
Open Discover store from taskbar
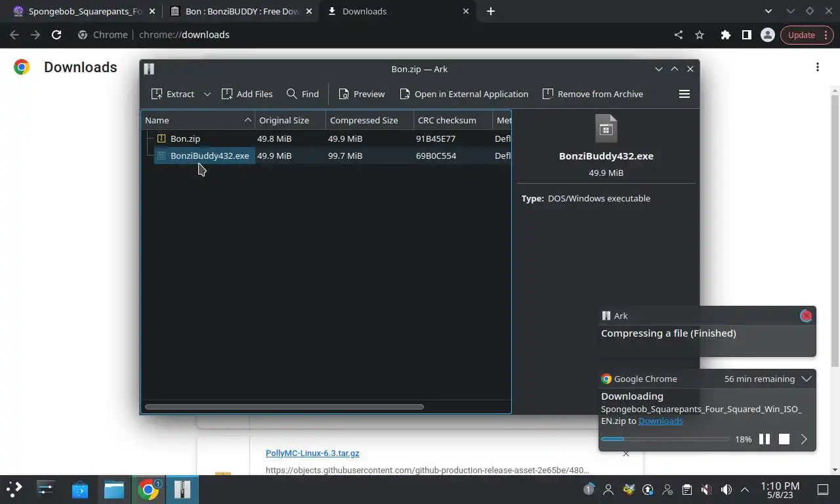80,489
